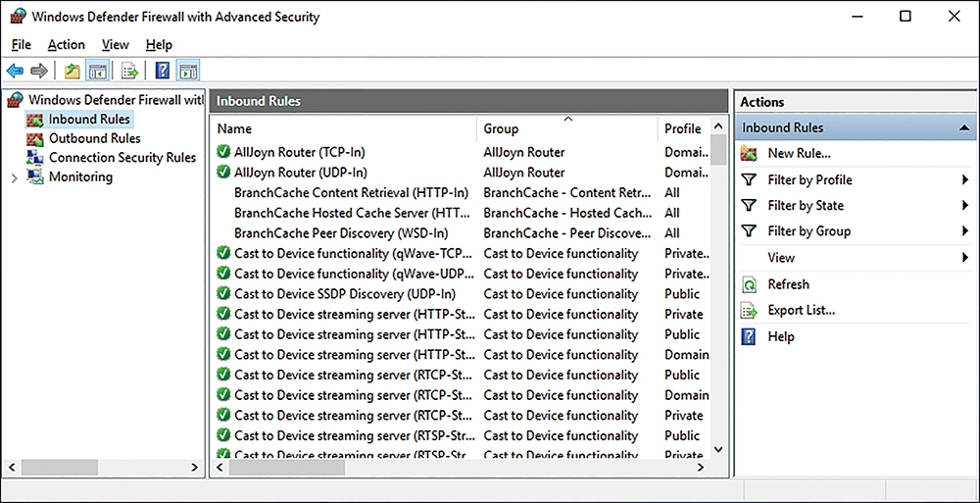Click Refresh action link
Image resolution: width=980 pixels, height=503 pixels.
coord(788,284)
